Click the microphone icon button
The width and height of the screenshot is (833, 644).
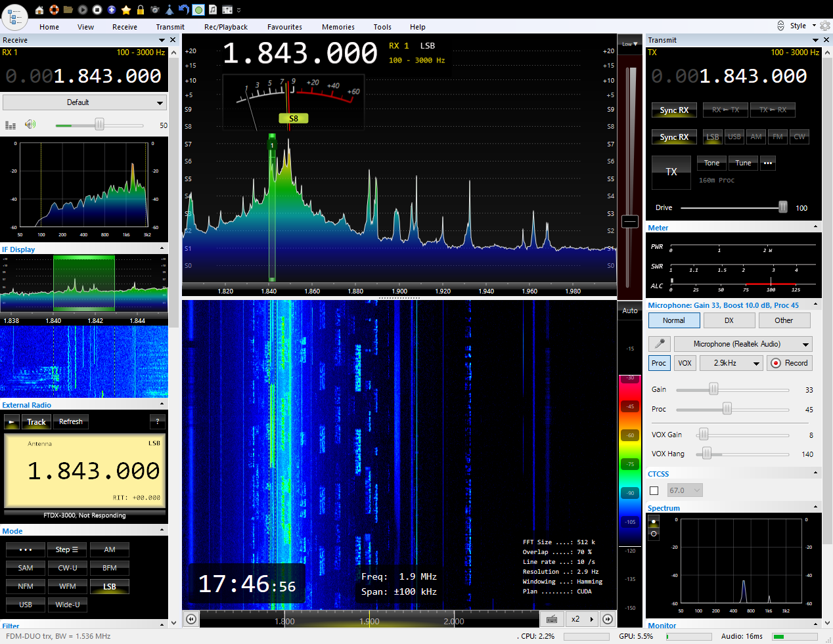pos(660,344)
